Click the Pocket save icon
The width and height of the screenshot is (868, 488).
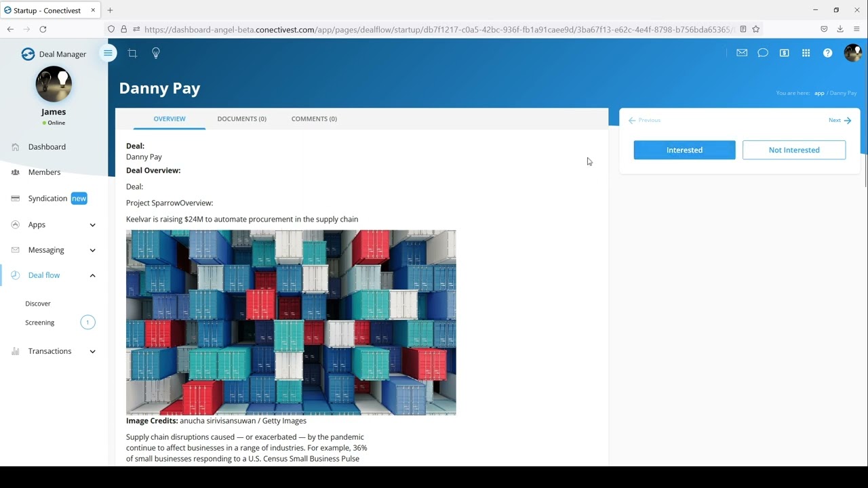click(824, 29)
